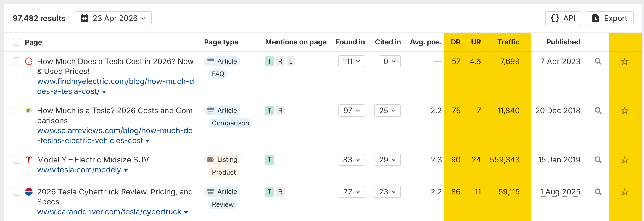Toggle the select-all checkbox in Page header
644x221 pixels.
[17, 42]
